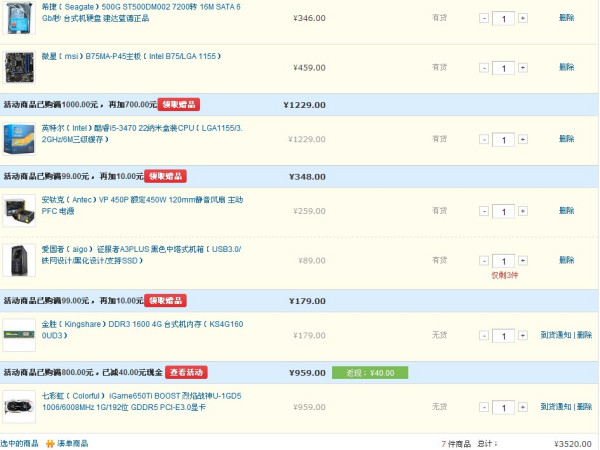Click quantity field for Antec VP 450P
This screenshot has width=600, height=450.
tap(503, 212)
